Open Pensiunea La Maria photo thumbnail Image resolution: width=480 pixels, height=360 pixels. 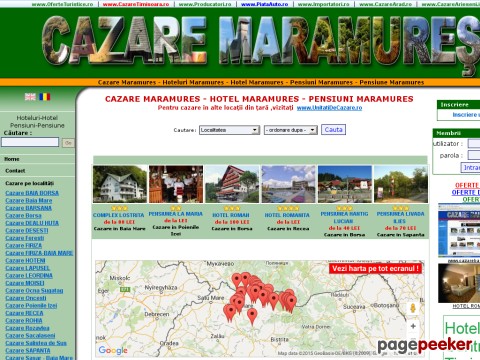pos(176,184)
